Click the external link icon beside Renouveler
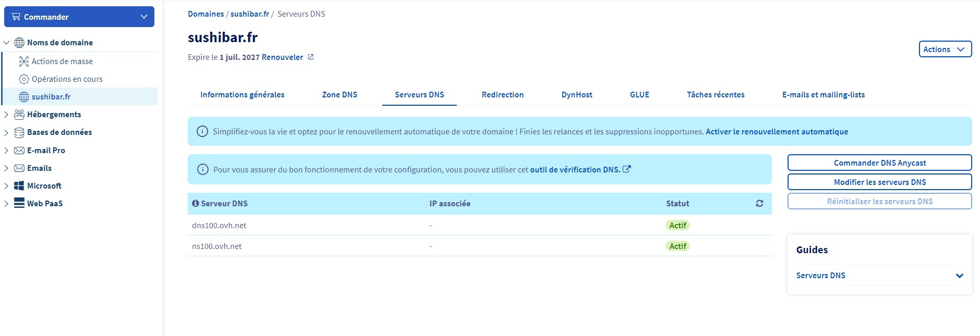The width and height of the screenshot is (980, 336). click(311, 57)
